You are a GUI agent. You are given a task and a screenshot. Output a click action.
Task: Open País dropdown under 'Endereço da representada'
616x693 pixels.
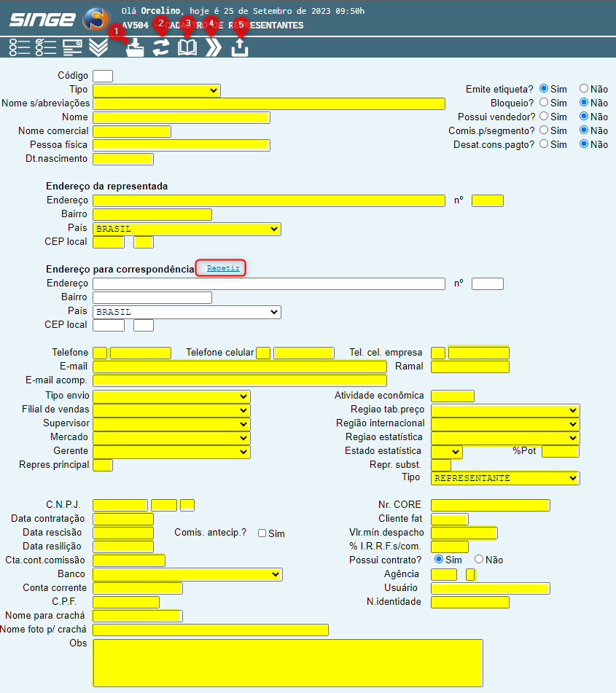tap(187, 229)
